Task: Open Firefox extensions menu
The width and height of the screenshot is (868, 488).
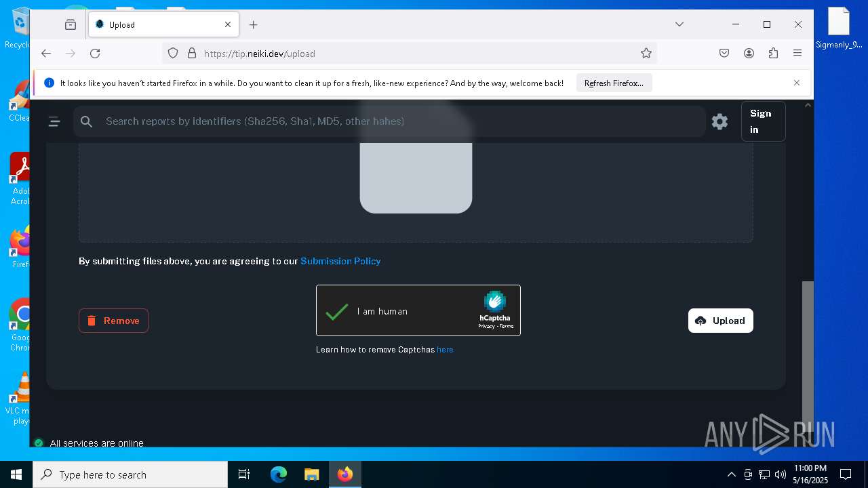Action: tap(773, 53)
